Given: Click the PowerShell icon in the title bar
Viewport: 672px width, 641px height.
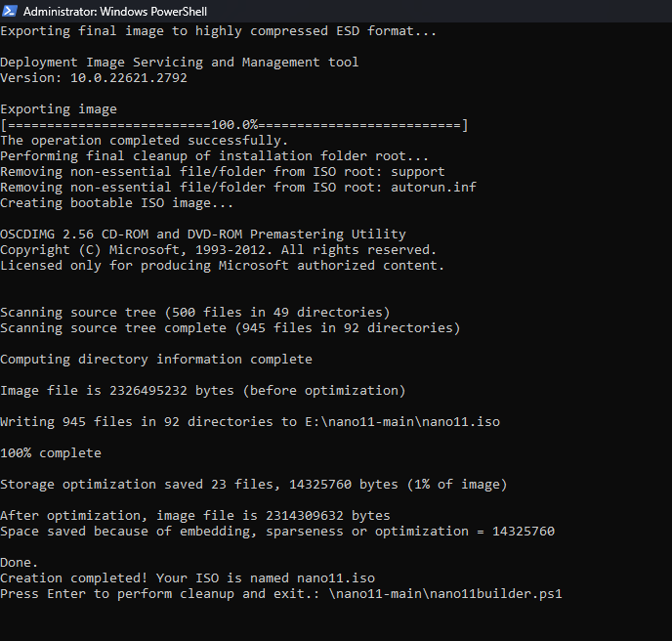Looking at the screenshot, I should [x=10, y=11].
